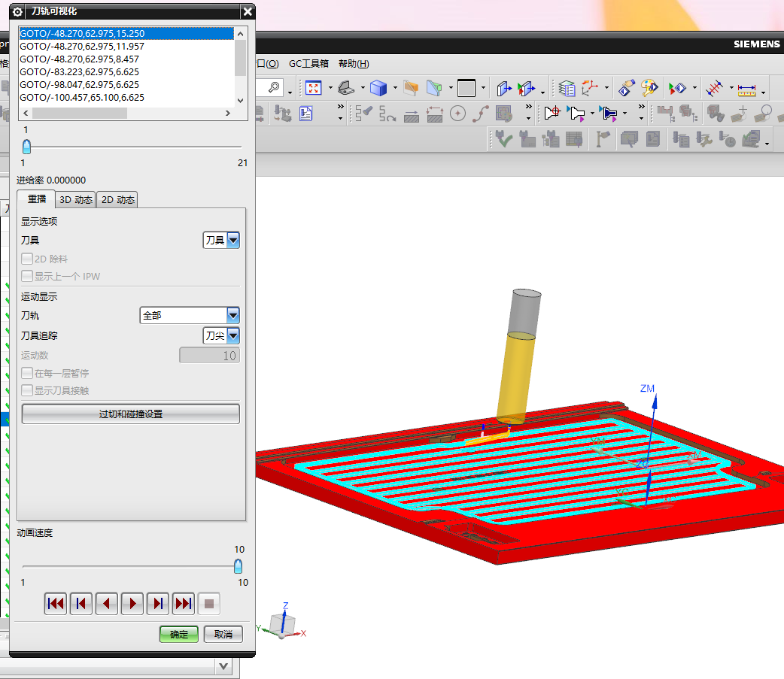
Task: Select line GOTO/-48.270,62.975,11.957
Action: [x=126, y=46]
